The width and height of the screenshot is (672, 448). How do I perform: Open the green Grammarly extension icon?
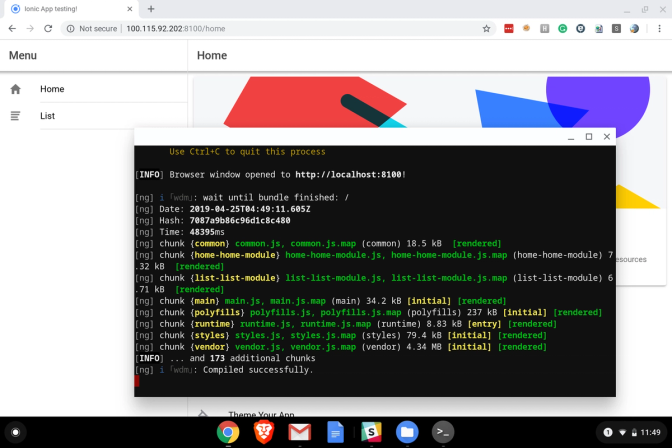click(x=562, y=29)
